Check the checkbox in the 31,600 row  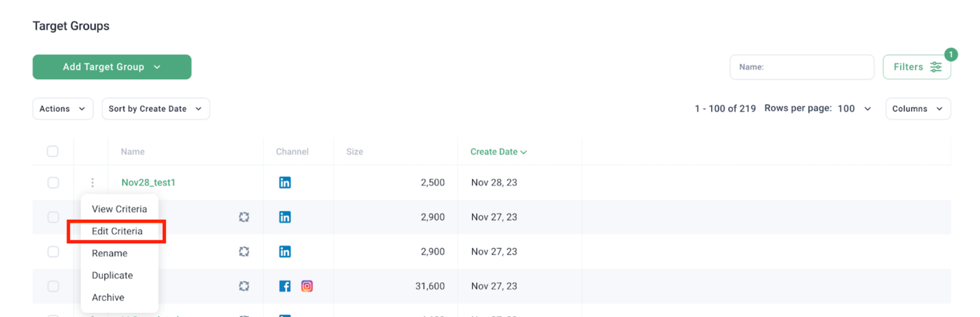[x=53, y=286]
